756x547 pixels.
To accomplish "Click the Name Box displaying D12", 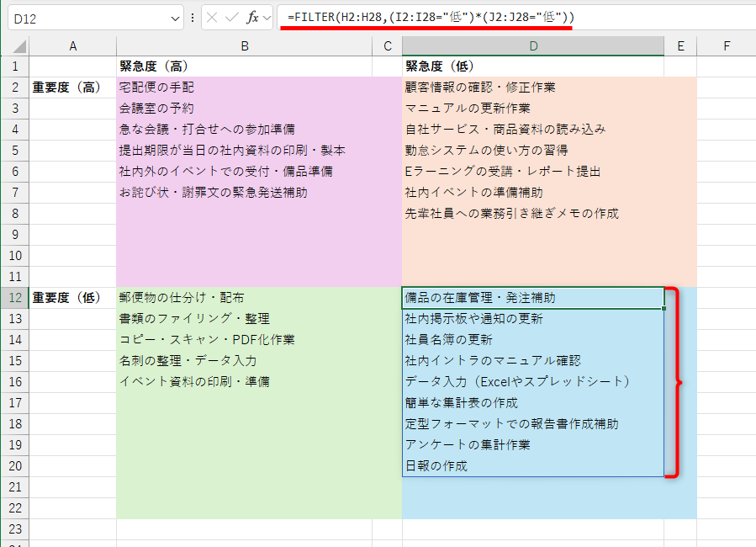I will [84, 18].
